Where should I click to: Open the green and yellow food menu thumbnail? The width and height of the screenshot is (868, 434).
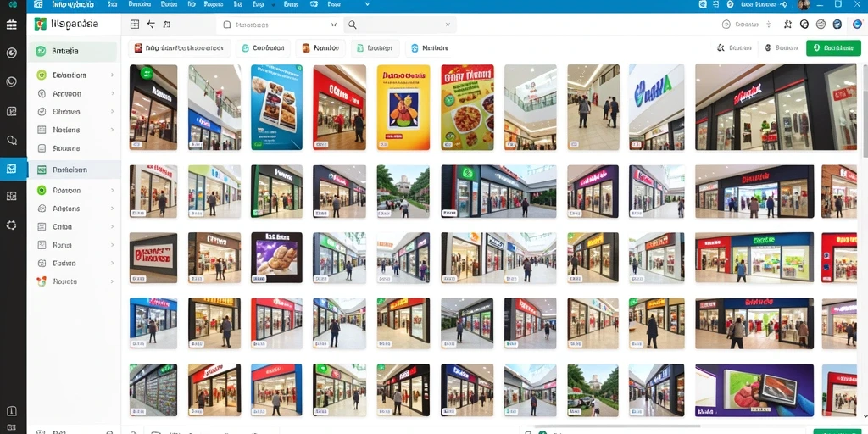(467, 107)
